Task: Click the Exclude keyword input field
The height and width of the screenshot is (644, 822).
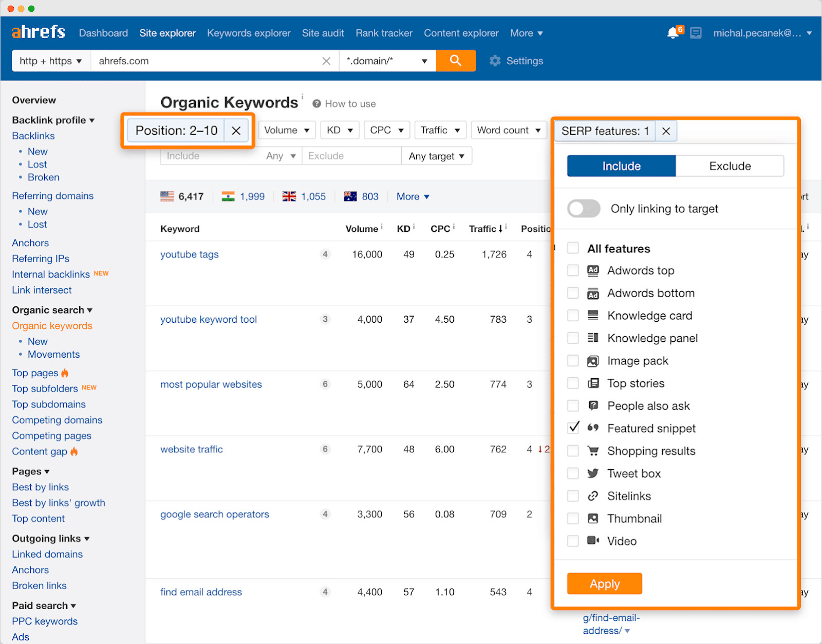Action: click(x=351, y=156)
